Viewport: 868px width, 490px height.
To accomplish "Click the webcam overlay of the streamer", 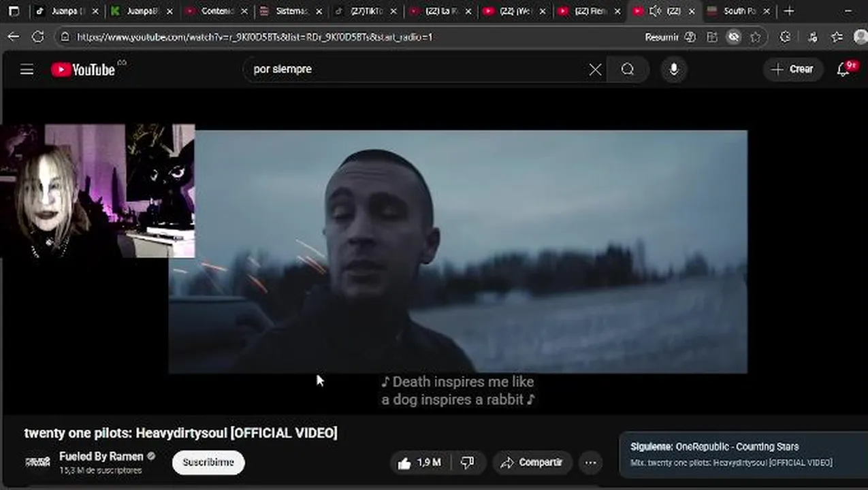I will 97,191.
